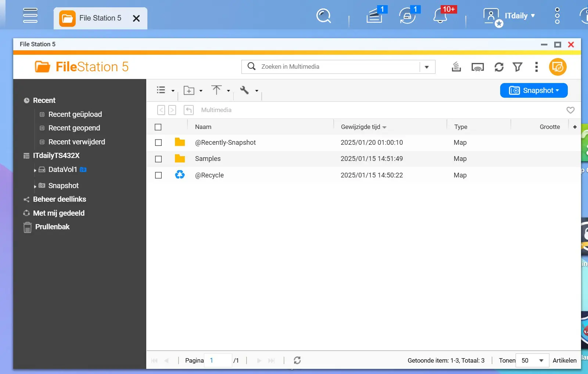Click the Multimedia breadcrumb path
Viewport: 588px width, 374px height.
[x=216, y=110]
